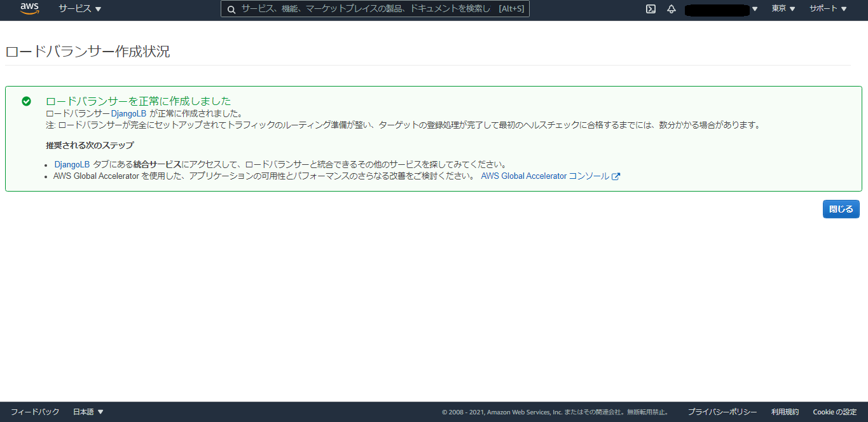Open AWS CloudShell from the top bar
868x422 pixels.
click(x=650, y=9)
